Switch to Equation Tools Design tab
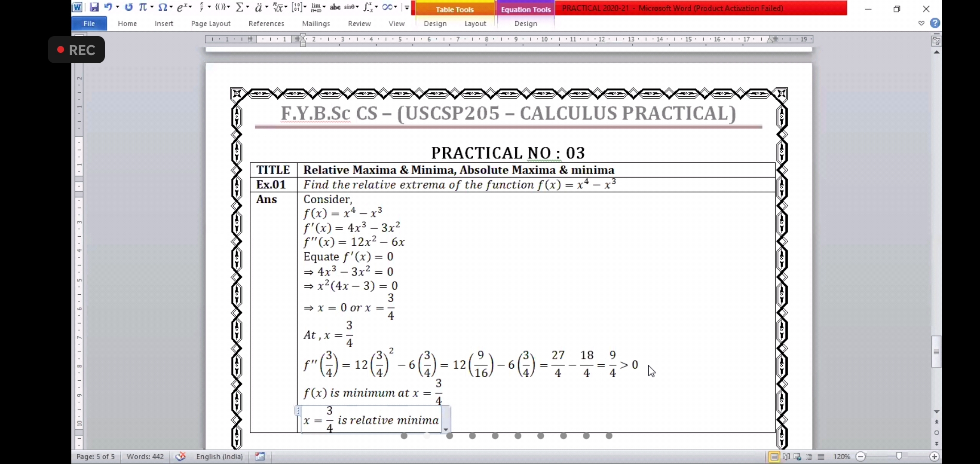Viewport: 980px width, 464px height. 525,24
